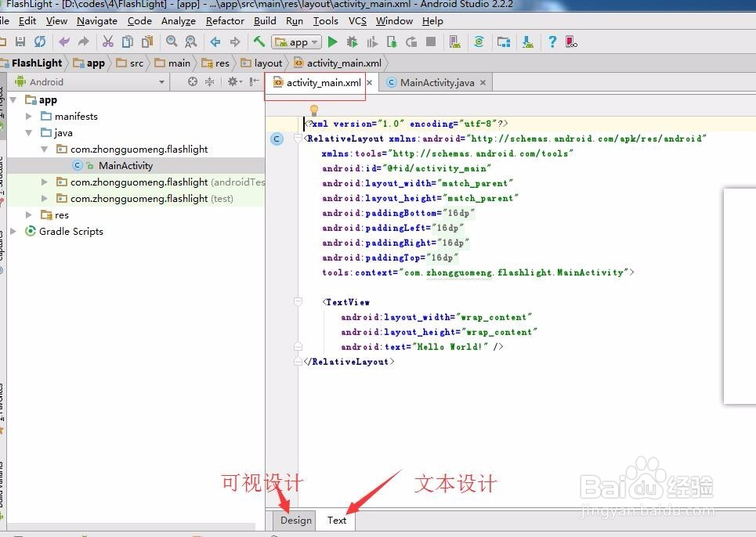Open the VCS menu

(357, 21)
